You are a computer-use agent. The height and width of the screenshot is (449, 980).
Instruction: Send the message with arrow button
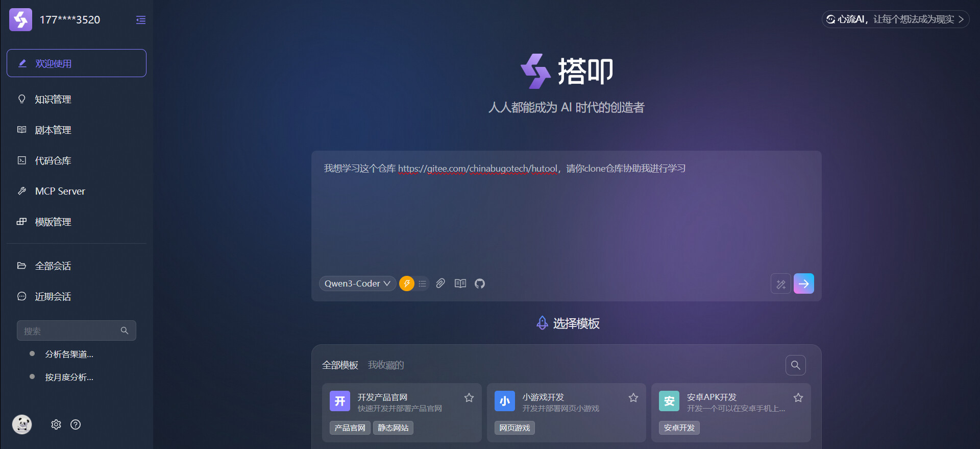(x=803, y=284)
